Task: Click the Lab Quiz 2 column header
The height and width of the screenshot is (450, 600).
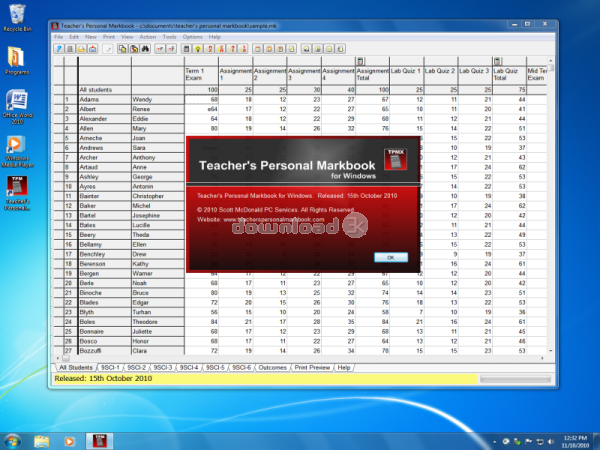Action: coord(441,75)
